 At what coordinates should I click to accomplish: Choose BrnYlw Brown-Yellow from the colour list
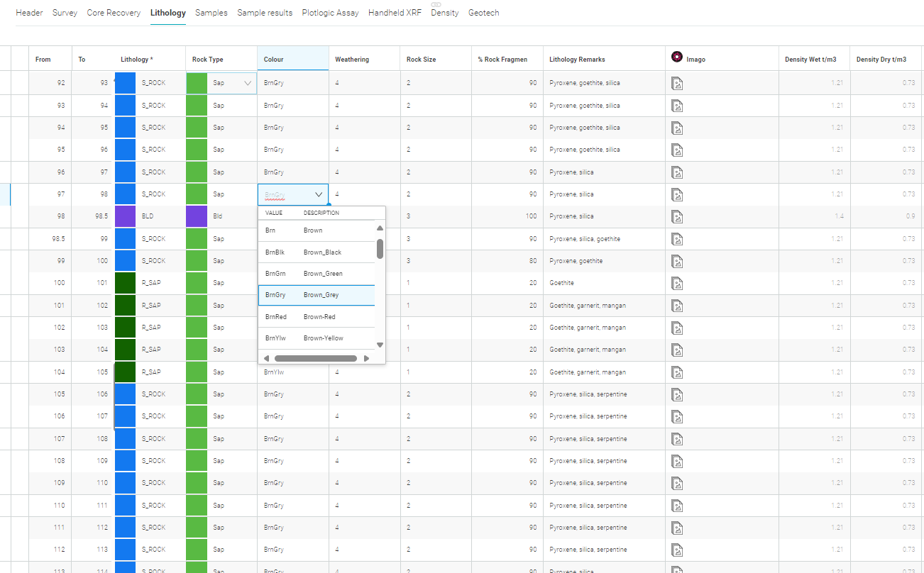[317, 338]
